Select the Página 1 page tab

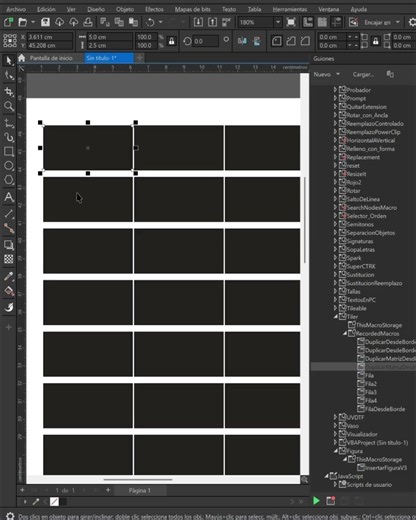[140, 490]
